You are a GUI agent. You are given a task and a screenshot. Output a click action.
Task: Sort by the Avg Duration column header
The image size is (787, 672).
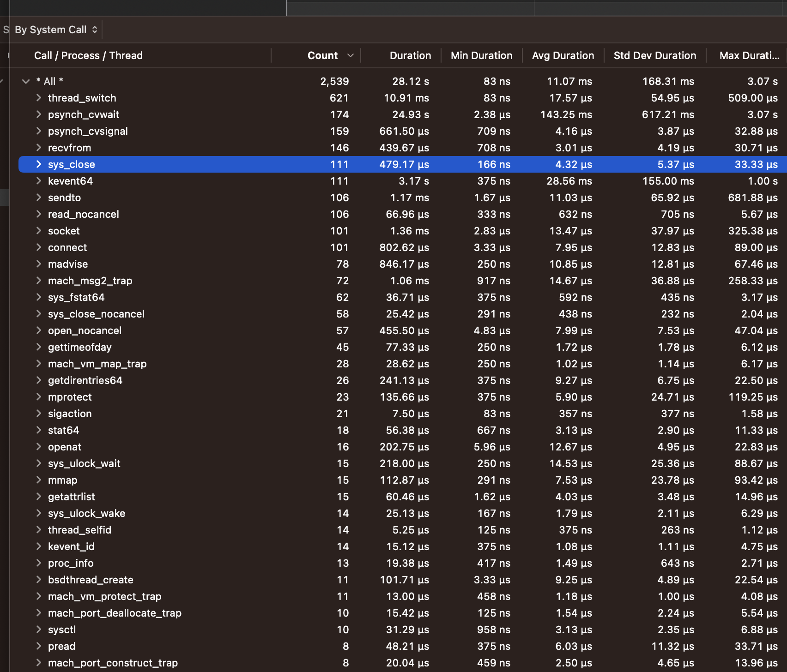click(x=563, y=55)
